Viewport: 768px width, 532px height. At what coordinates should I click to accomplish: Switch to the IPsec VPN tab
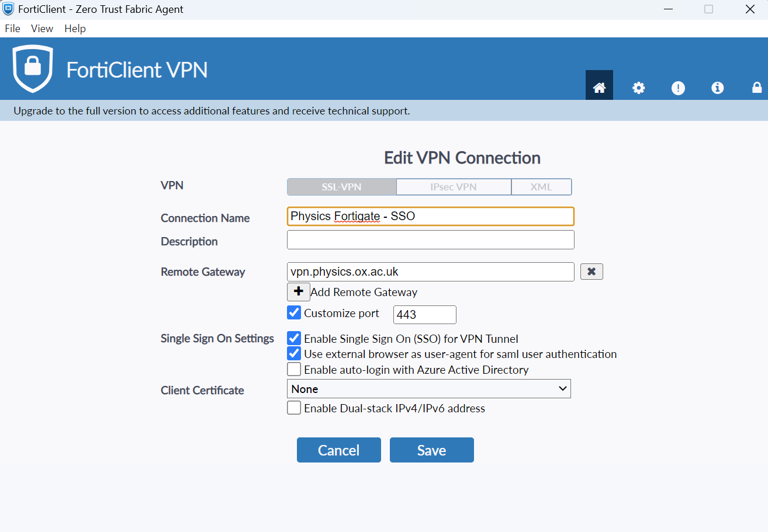[453, 187]
